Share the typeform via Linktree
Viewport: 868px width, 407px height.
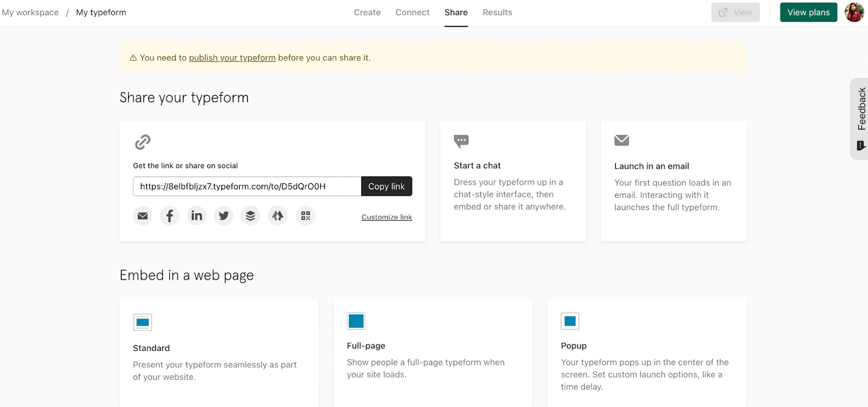tap(278, 216)
